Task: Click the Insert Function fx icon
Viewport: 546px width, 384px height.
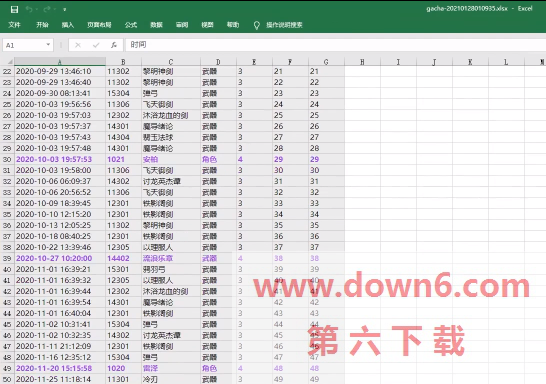Action: point(114,45)
